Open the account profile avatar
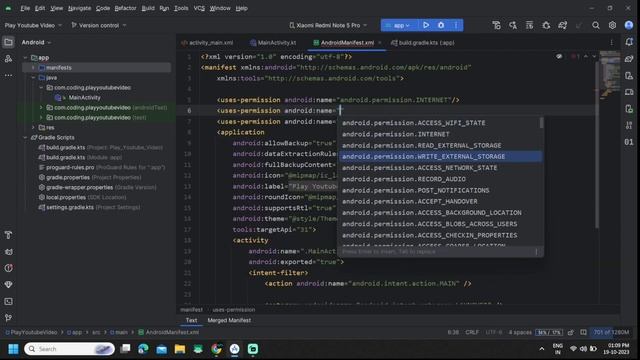The width and height of the screenshot is (640, 360). coord(629,25)
